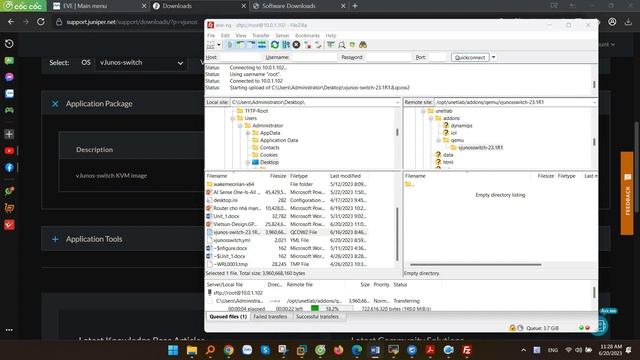Toggle synchronized browsing icon

[x=352, y=45]
